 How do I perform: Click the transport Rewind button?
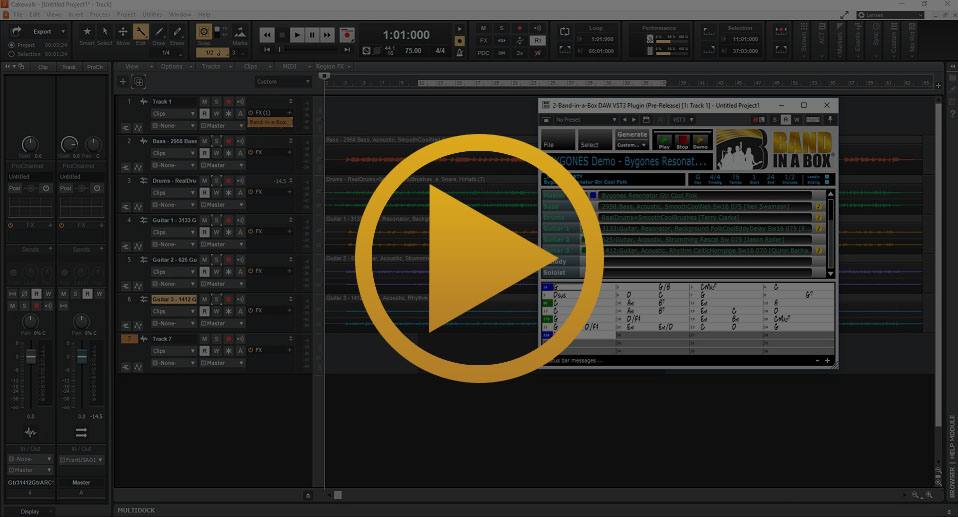pos(267,35)
